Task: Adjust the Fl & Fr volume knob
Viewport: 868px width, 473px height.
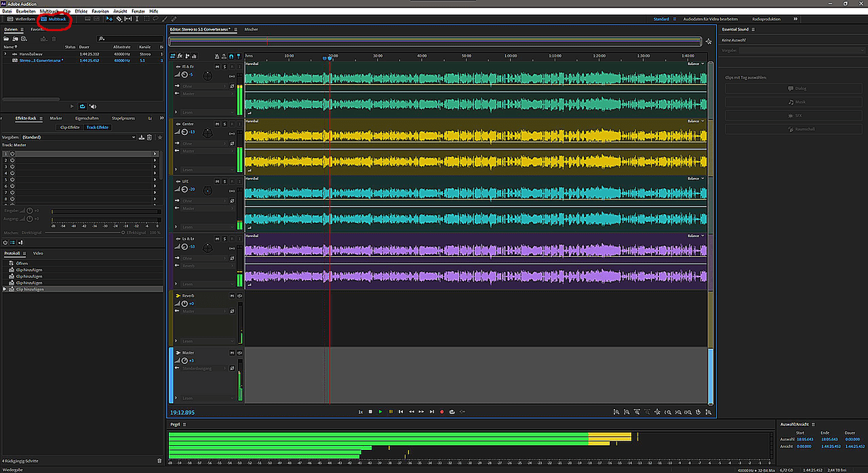Action: coord(184,75)
